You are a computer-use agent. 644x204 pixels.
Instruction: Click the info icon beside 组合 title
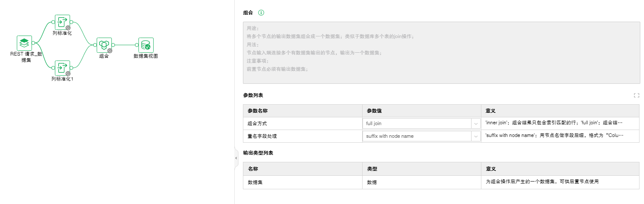pyautogui.click(x=261, y=13)
